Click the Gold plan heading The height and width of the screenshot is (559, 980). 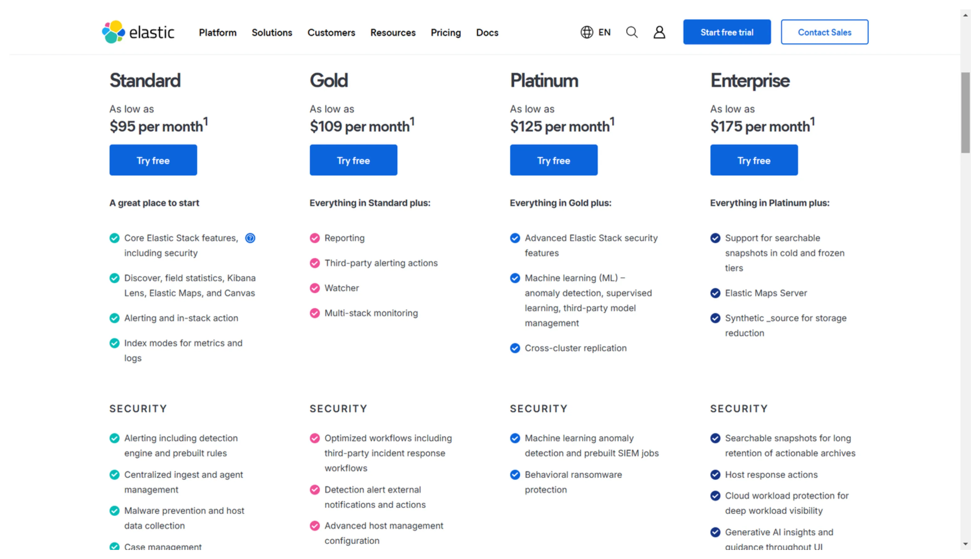[328, 80]
